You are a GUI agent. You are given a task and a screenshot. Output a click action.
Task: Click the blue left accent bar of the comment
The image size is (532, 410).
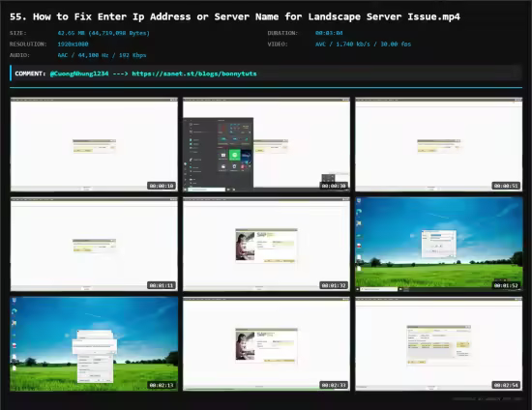click(11, 73)
